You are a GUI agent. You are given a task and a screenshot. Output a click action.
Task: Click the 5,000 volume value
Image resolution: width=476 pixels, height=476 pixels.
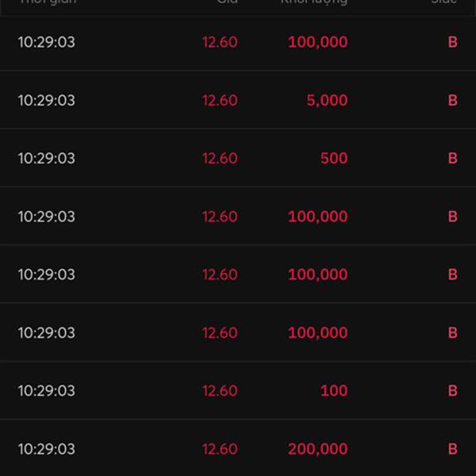point(327,101)
